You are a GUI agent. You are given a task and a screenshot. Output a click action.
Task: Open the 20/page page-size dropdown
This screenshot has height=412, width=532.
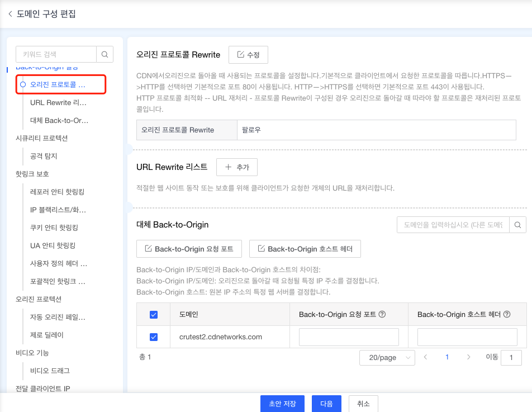pos(387,357)
